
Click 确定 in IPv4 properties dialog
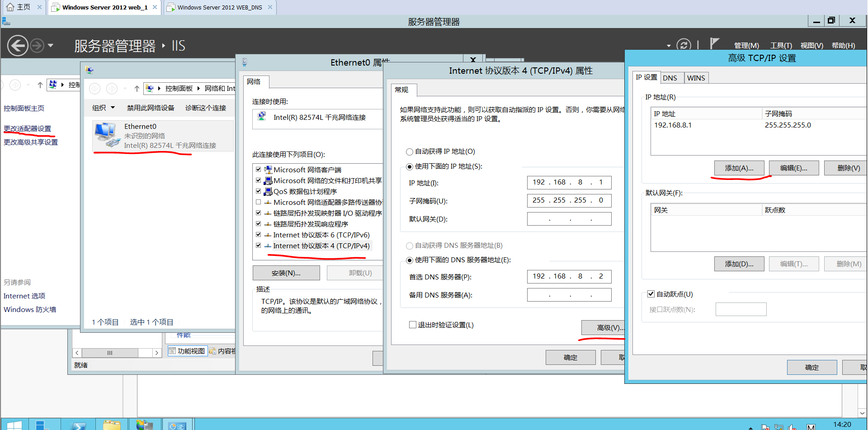[571, 358]
